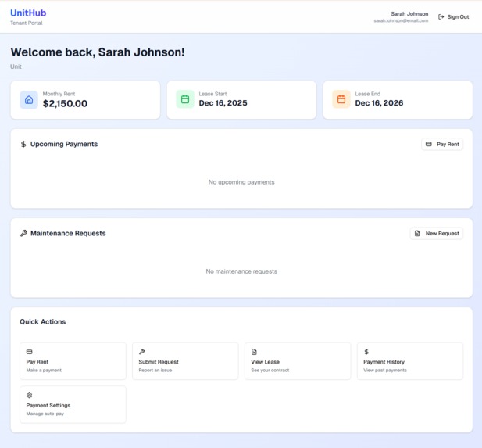Click the Maintenance Requests heading text

68,233
